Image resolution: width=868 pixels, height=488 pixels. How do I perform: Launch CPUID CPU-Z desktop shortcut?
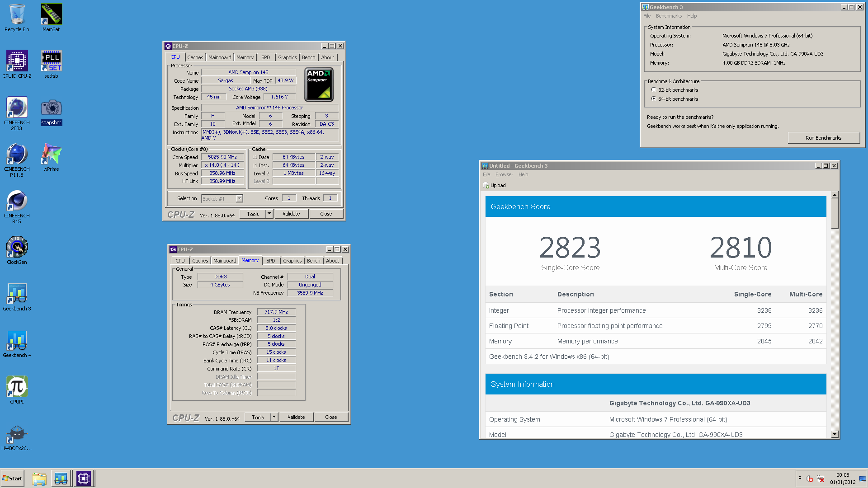(17, 64)
